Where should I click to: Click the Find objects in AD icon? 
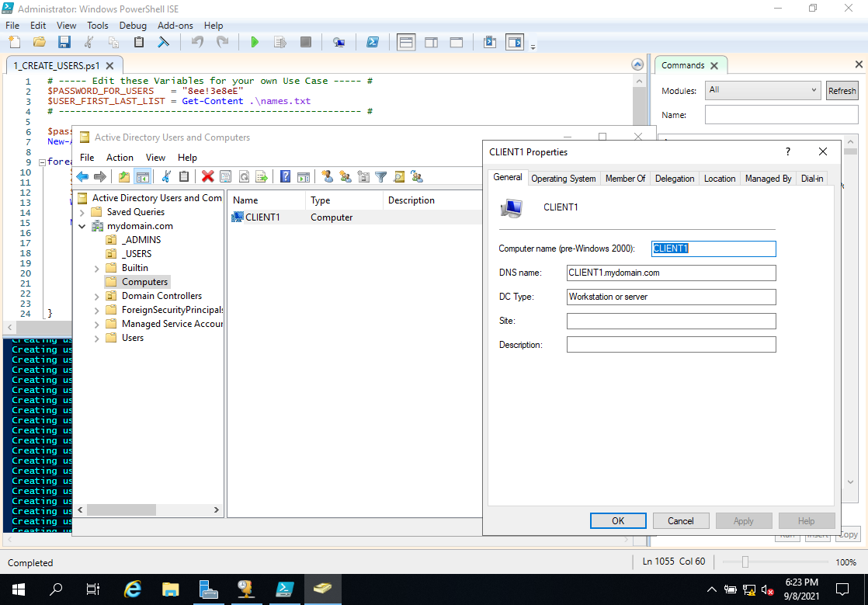point(398,176)
